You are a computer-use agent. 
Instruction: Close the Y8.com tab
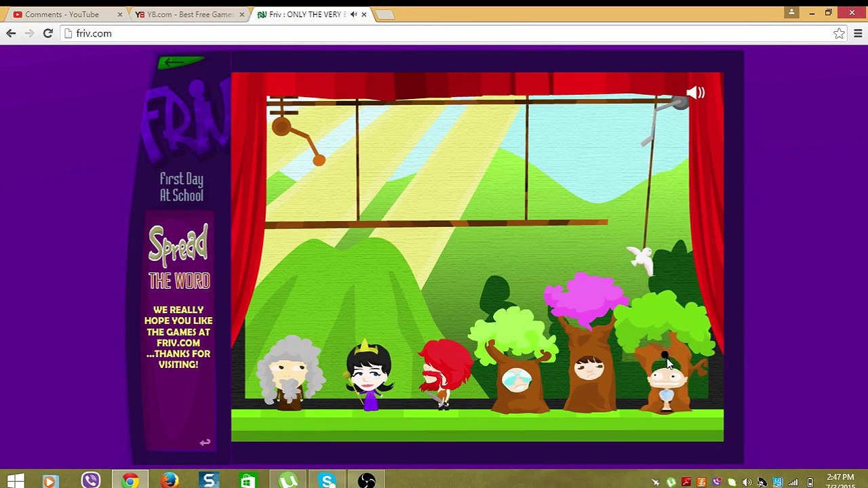tap(242, 14)
